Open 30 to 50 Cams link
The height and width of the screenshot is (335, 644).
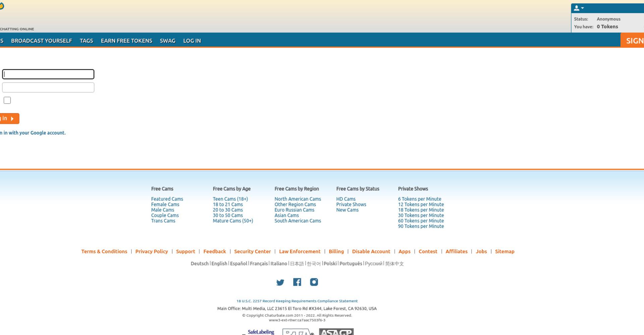pos(228,216)
